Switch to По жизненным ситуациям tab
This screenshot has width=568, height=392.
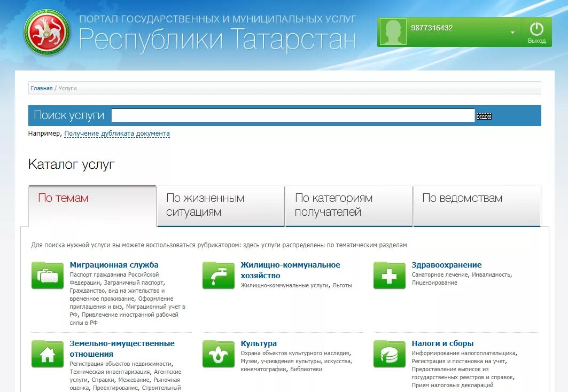[221, 206]
